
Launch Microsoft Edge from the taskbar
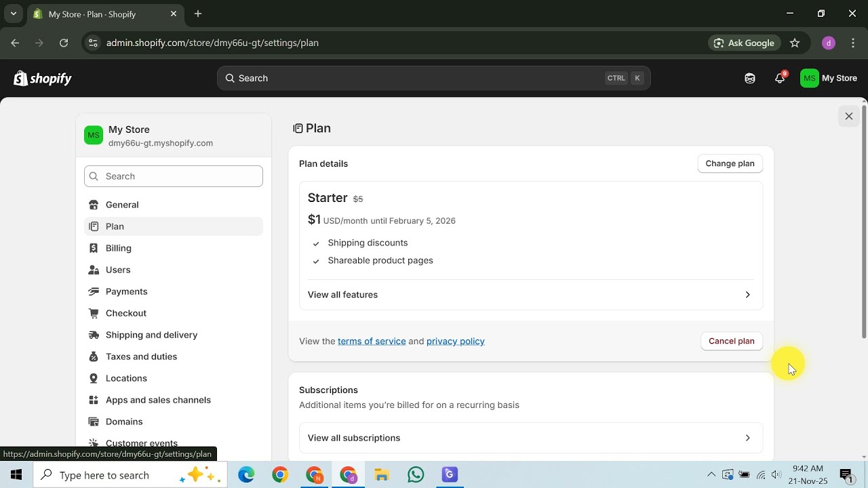tap(246, 475)
